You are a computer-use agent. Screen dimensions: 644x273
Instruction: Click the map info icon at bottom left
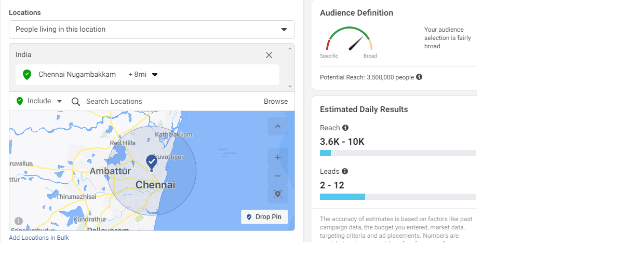pos(19,221)
